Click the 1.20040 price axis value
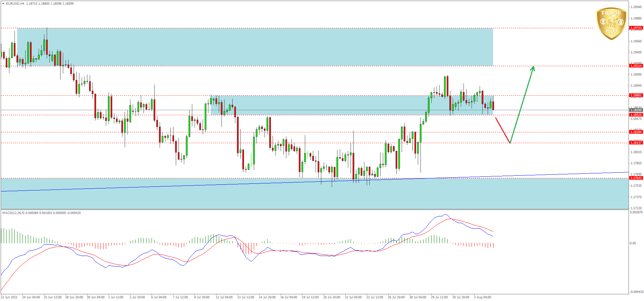Screen dimensions: 644x301 (636, 7)
